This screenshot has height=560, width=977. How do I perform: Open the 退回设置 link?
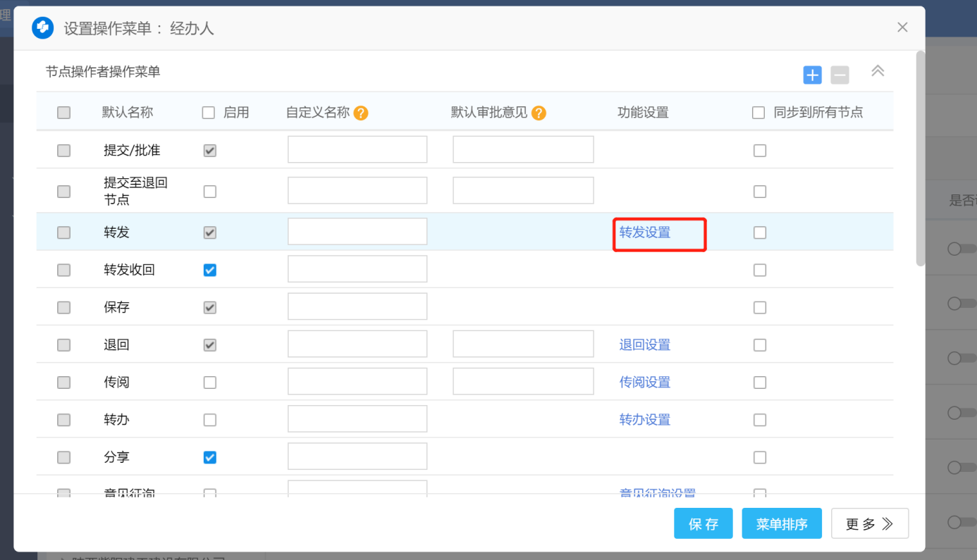[x=644, y=345]
